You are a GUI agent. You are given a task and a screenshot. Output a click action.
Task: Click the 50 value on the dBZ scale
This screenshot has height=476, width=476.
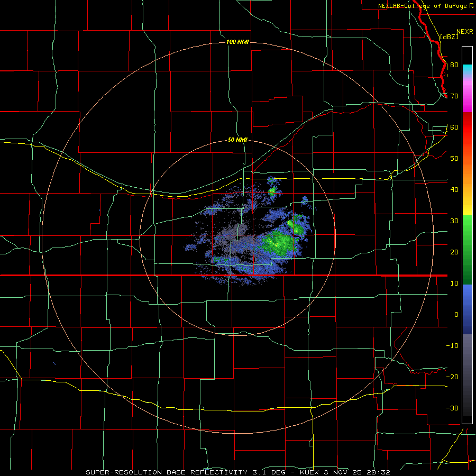pyautogui.click(x=454, y=159)
